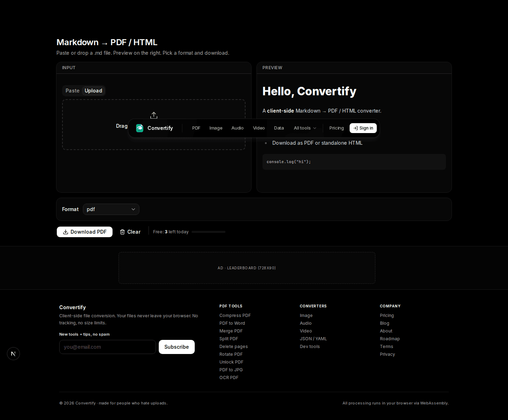Open the Image menu in navbar
508x420 pixels.
pyautogui.click(x=216, y=128)
